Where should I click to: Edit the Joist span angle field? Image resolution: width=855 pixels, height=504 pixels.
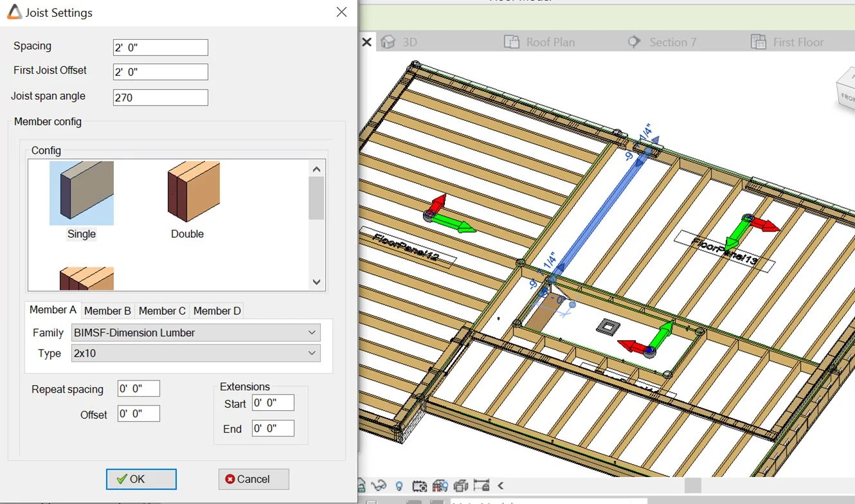[159, 97]
